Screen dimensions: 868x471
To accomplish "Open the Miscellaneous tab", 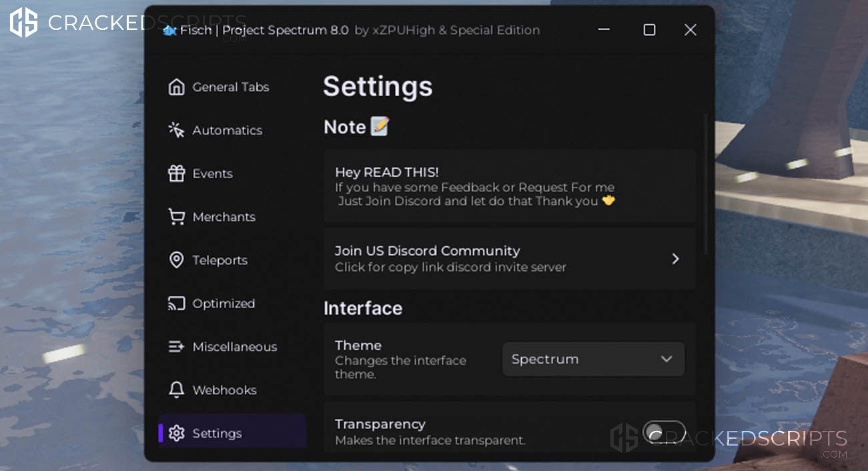I will [232, 347].
